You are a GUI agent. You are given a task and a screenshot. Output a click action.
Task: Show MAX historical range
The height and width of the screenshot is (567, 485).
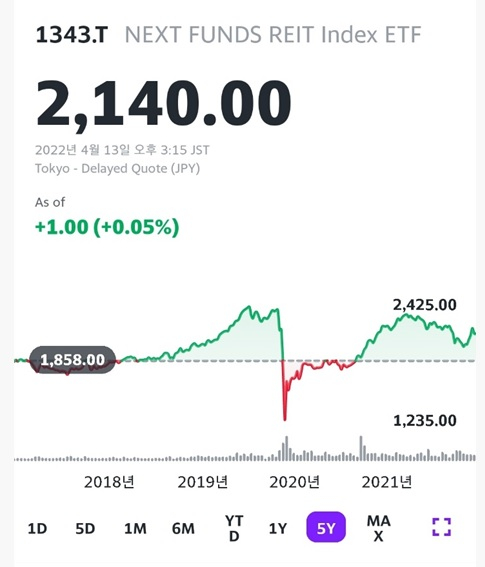tap(378, 528)
